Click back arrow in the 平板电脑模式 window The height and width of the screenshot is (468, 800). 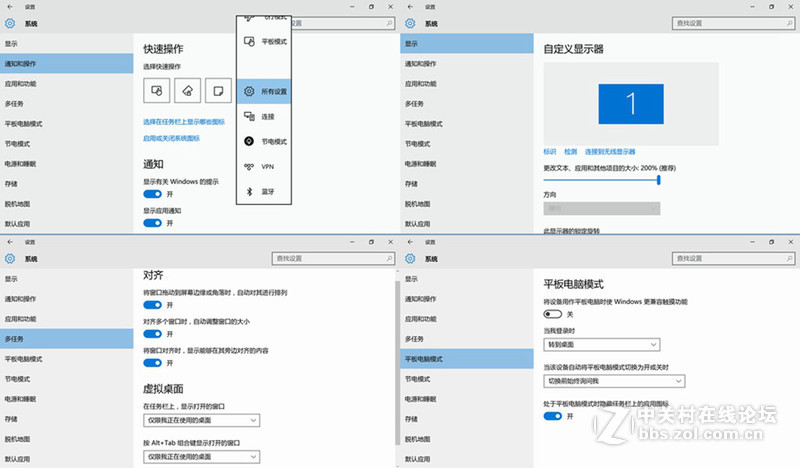[410, 242]
